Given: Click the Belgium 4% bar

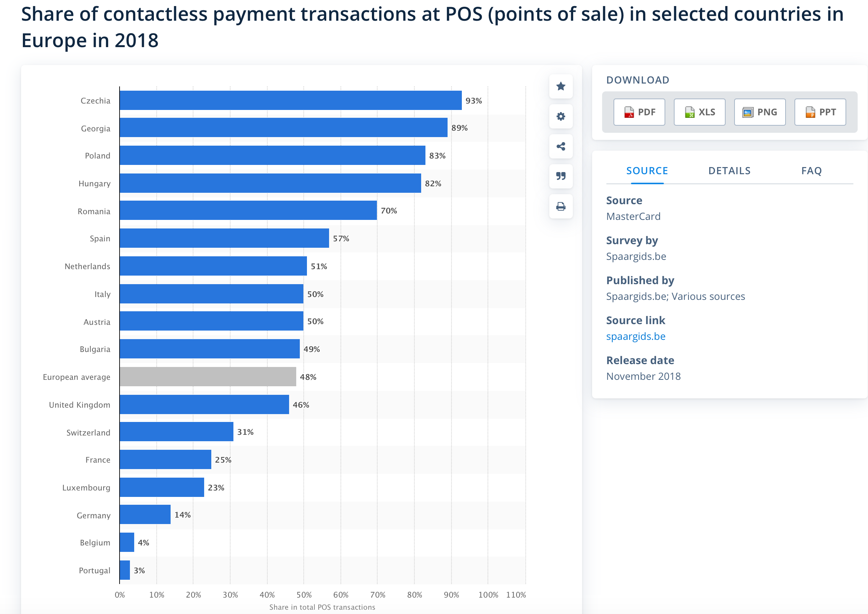Looking at the screenshot, I should click(127, 542).
